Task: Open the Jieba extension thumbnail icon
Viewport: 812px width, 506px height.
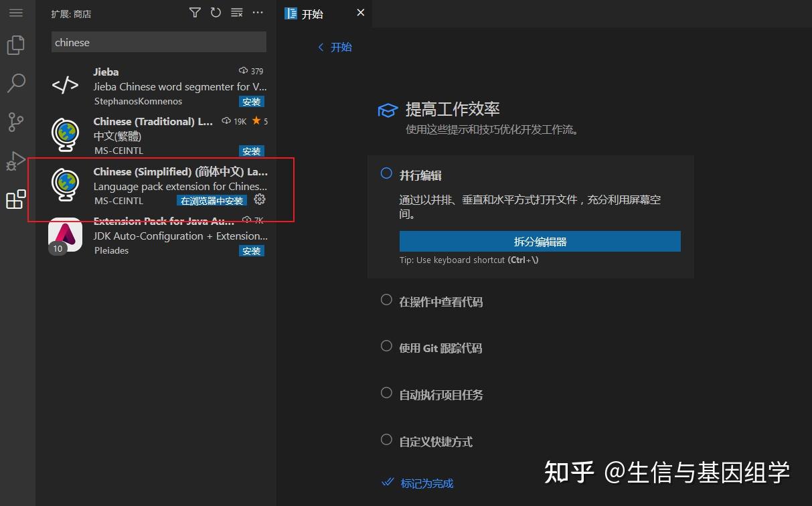Action: (x=65, y=84)
